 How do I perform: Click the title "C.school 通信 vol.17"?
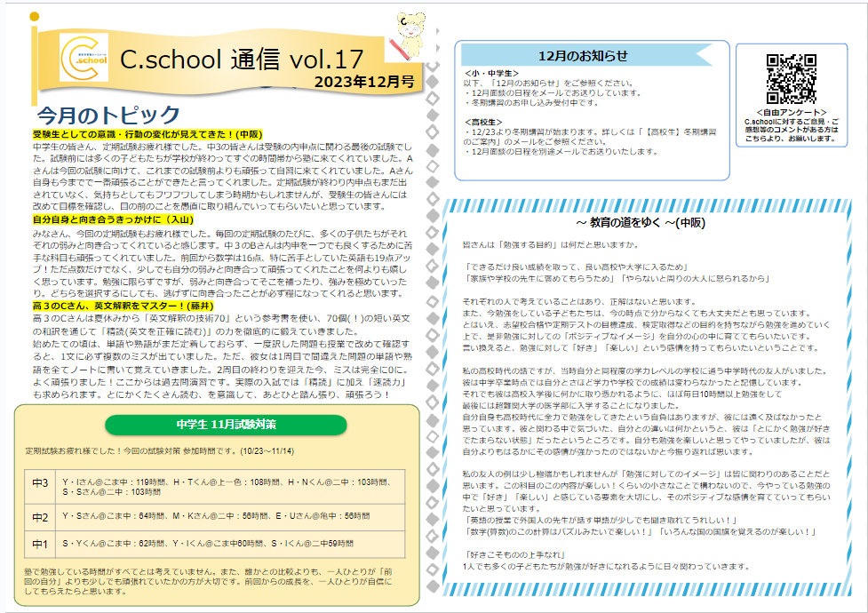click(242, 60)
